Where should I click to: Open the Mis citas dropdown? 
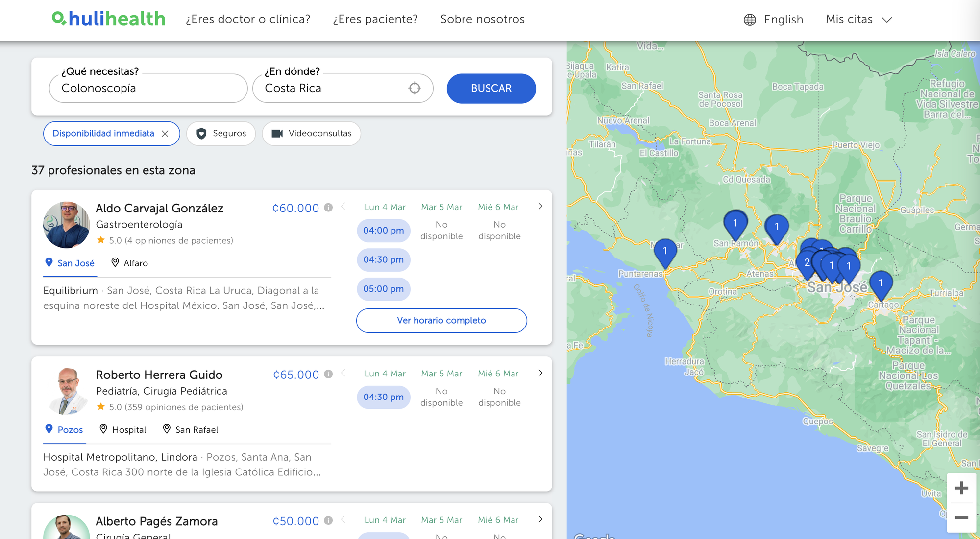858,20
